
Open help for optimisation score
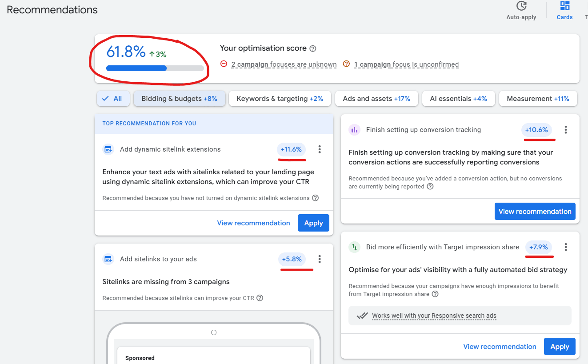point(313,48)
